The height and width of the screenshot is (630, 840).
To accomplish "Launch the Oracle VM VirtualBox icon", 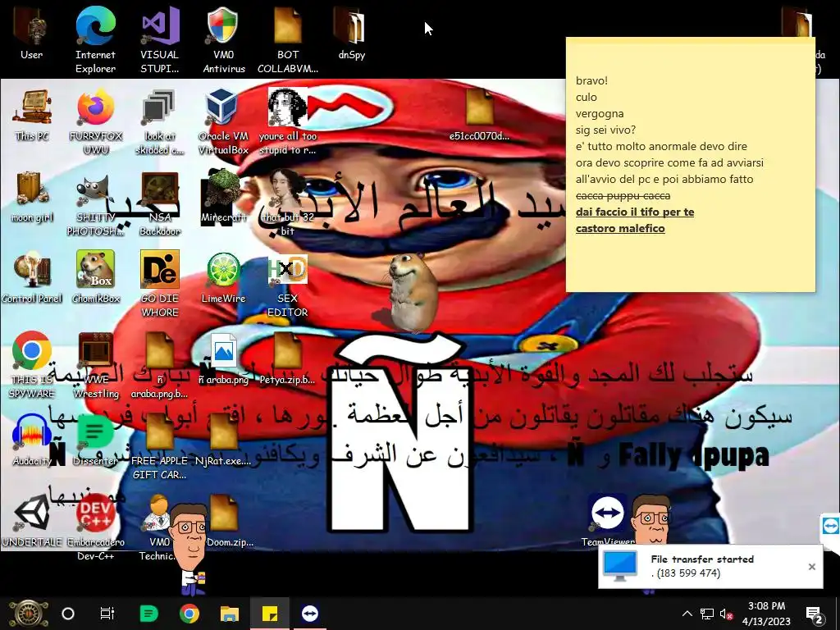I will (223, 108).
